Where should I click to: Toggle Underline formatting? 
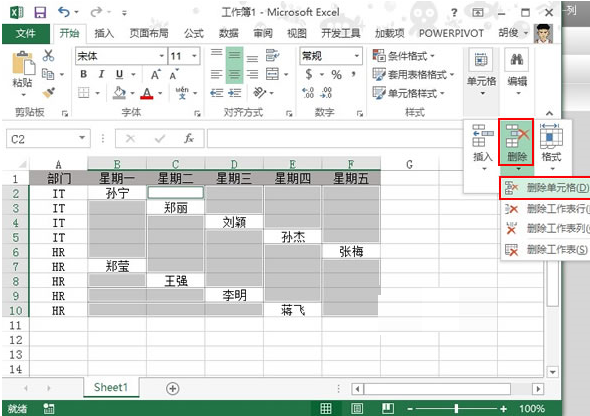point(119,74)
